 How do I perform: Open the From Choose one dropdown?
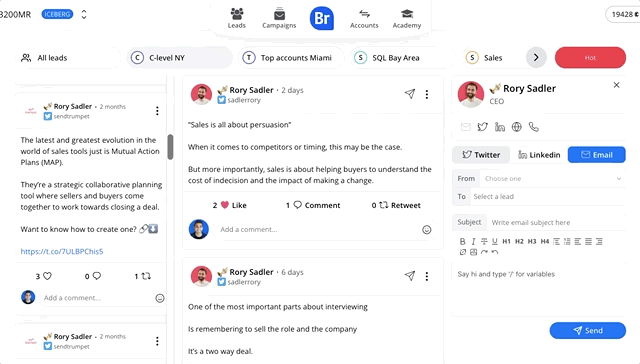point(553,179)
